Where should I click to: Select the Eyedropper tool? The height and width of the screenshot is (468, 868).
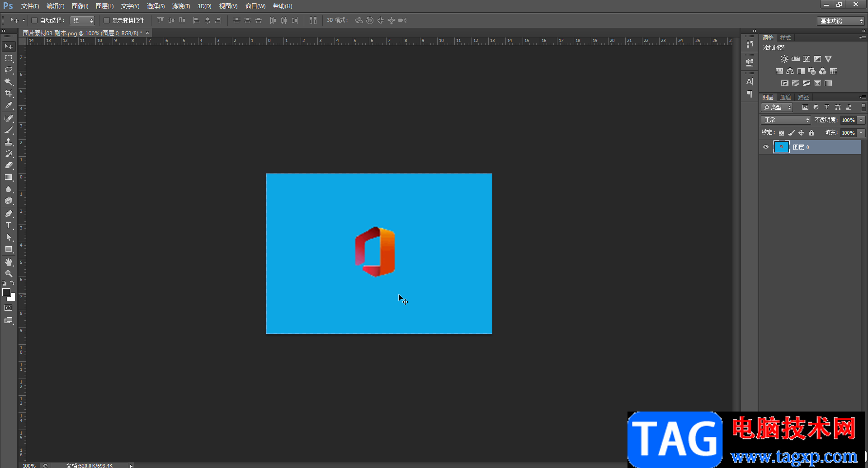(9, 106)
